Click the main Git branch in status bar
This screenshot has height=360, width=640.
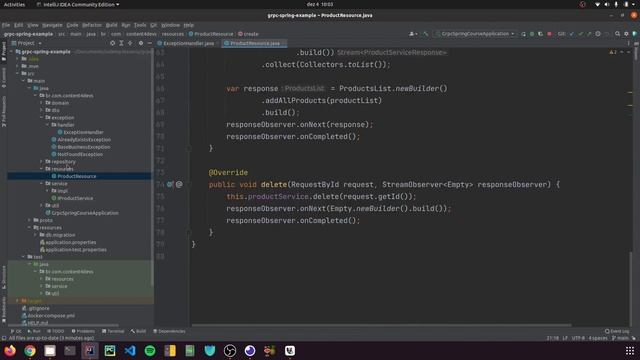[620, 338]
